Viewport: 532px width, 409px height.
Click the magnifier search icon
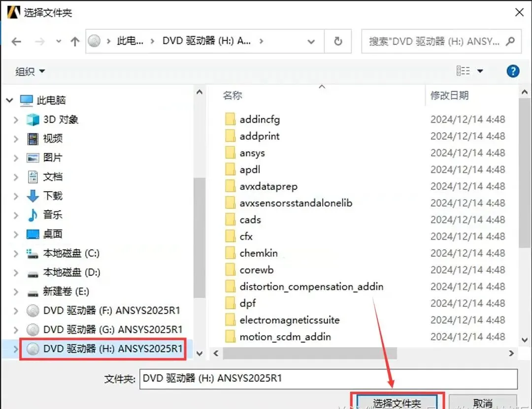[510, 41]
